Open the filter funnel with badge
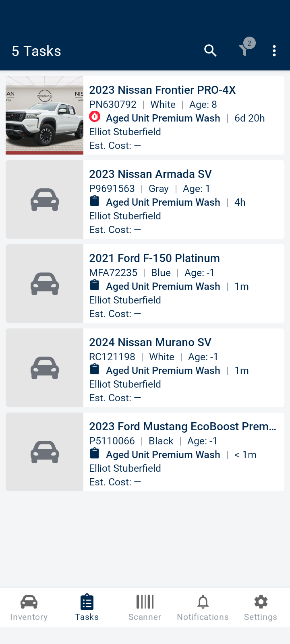 [x=244, y=50]
